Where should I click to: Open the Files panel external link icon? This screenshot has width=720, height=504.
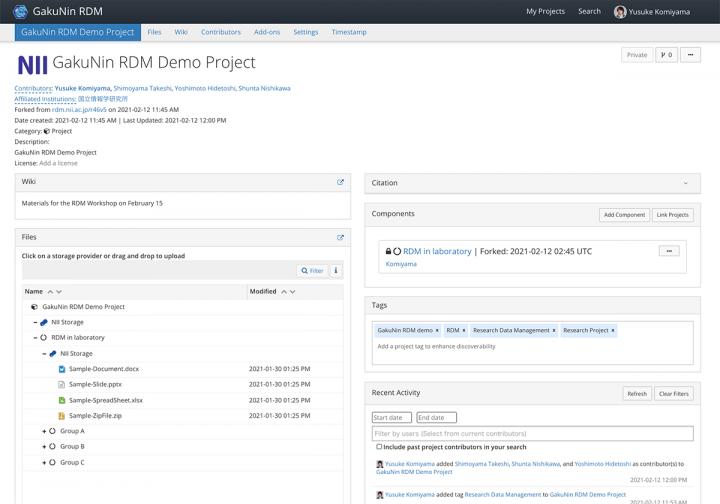coord(340,238)
